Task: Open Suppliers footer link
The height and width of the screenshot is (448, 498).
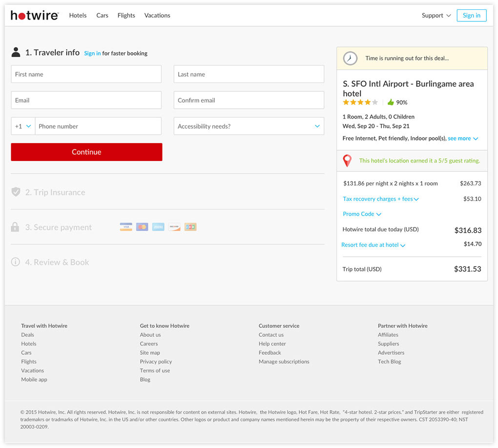Action: click(389, 344)
